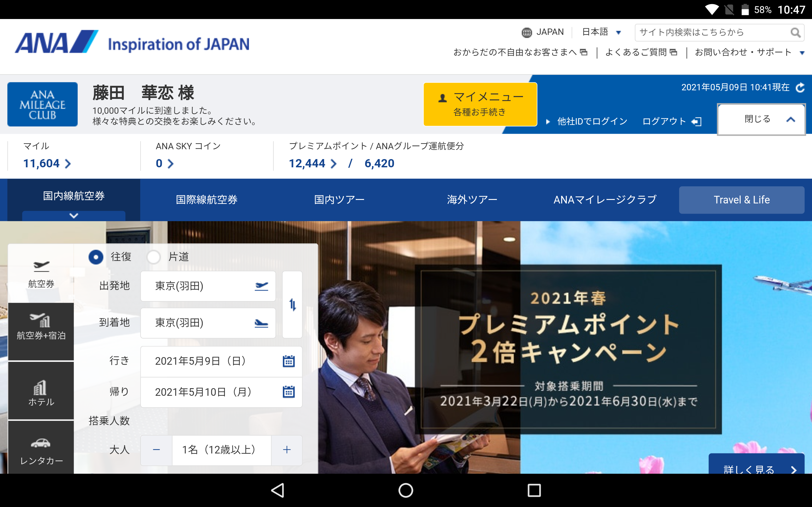Increase adult passenger count with plus

point(286,450)
